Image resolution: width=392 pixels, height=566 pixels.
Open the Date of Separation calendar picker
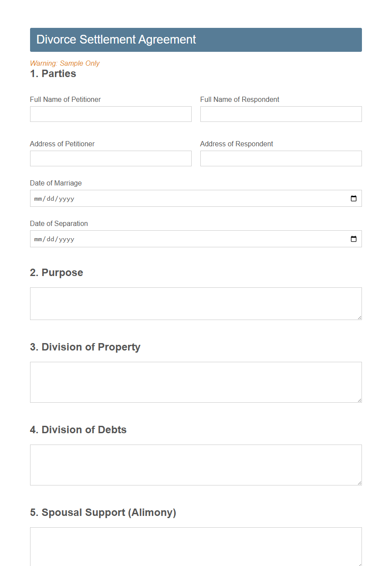(353, 239)
